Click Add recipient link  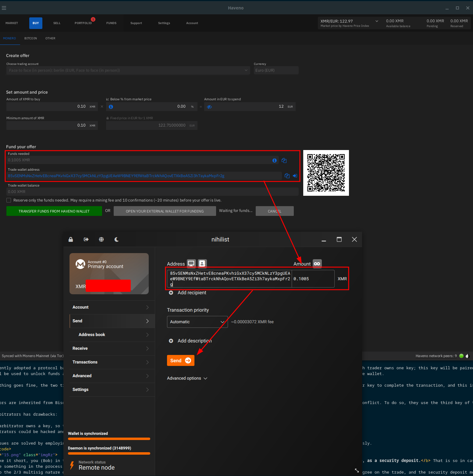coord(192,293)
